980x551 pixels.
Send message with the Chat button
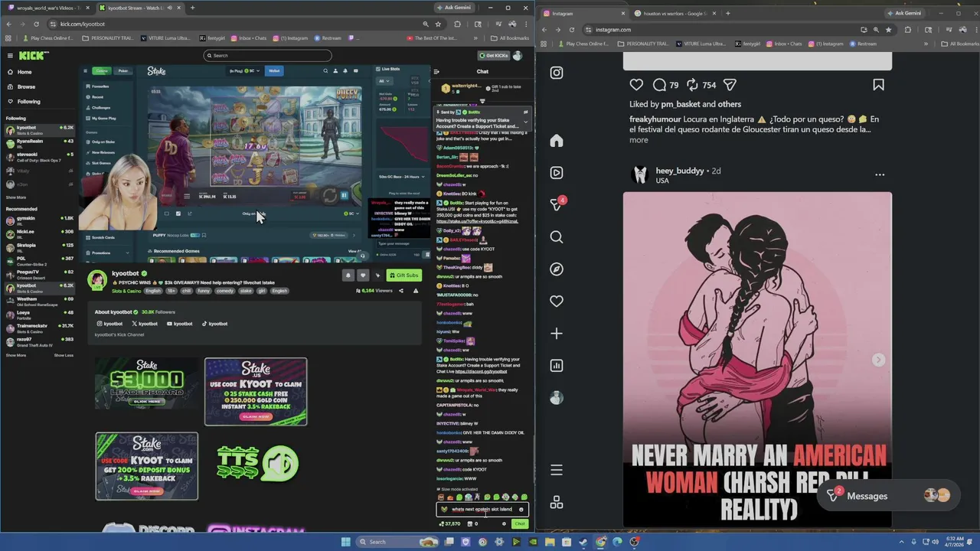click(520, 524)
